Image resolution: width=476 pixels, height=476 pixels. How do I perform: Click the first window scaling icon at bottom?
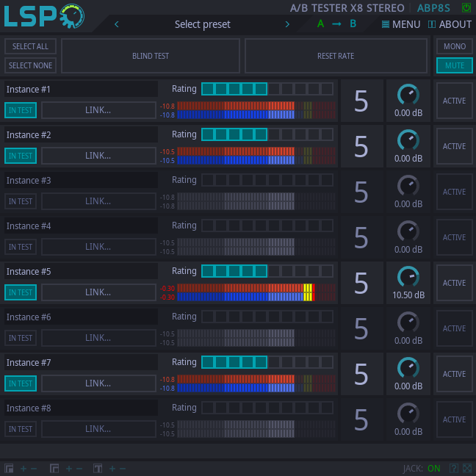pos(9,469)
